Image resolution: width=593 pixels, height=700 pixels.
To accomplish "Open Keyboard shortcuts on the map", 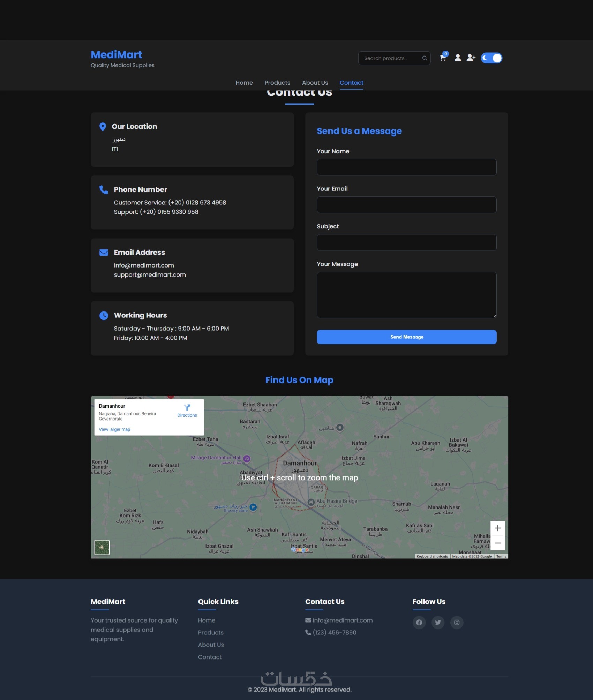I will point(432,556).
